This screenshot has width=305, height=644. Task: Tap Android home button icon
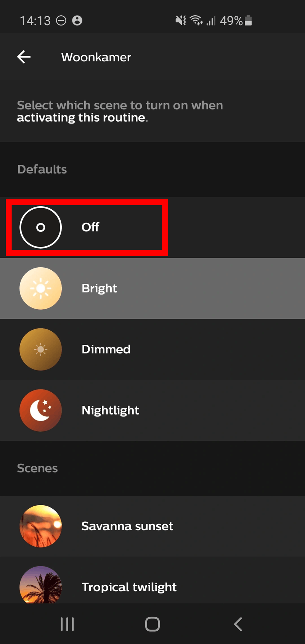[x=152, y=624]
